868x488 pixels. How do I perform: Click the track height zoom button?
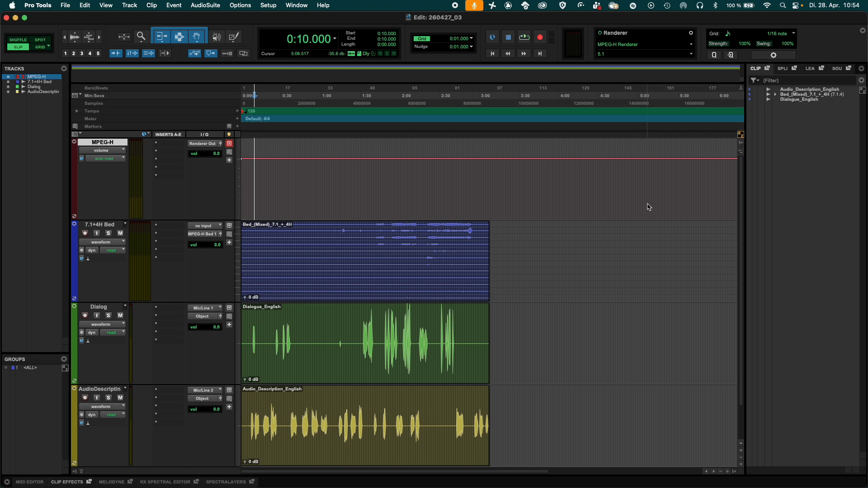coord(89,37)
